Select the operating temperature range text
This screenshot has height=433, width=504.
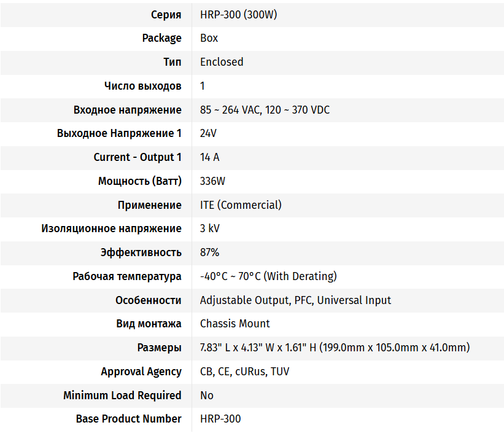coord(268,276)
